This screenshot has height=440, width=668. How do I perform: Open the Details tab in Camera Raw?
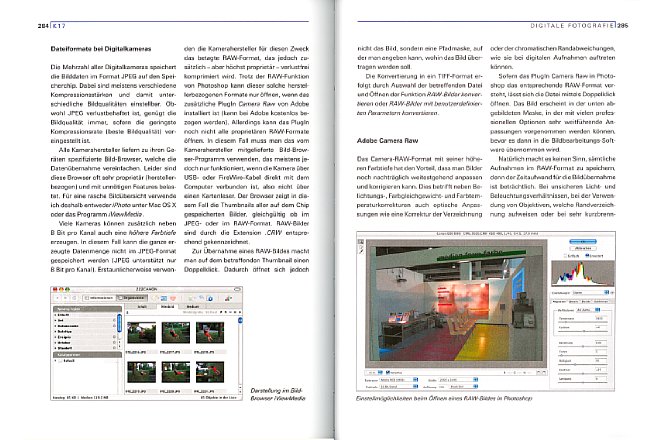tap(573, 302)
